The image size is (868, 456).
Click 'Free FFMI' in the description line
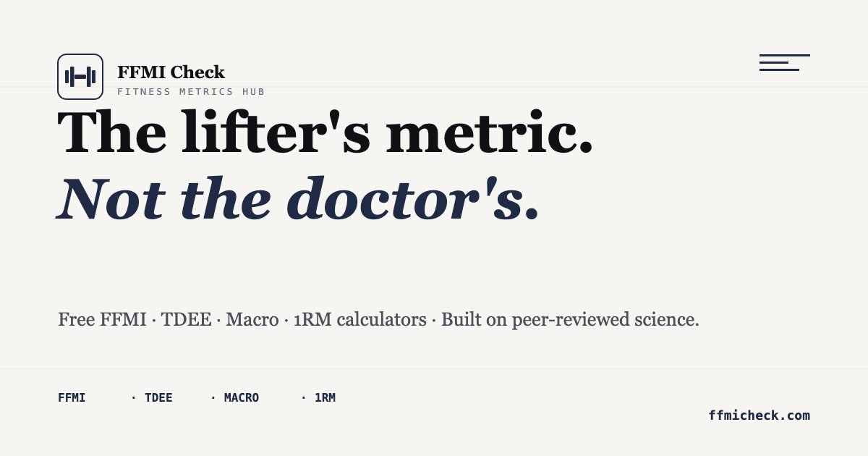click(x=102, y=319)
